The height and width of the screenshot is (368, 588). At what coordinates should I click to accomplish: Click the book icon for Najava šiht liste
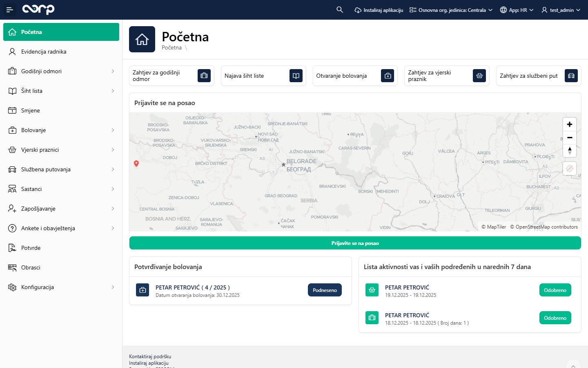coord(296,76)
